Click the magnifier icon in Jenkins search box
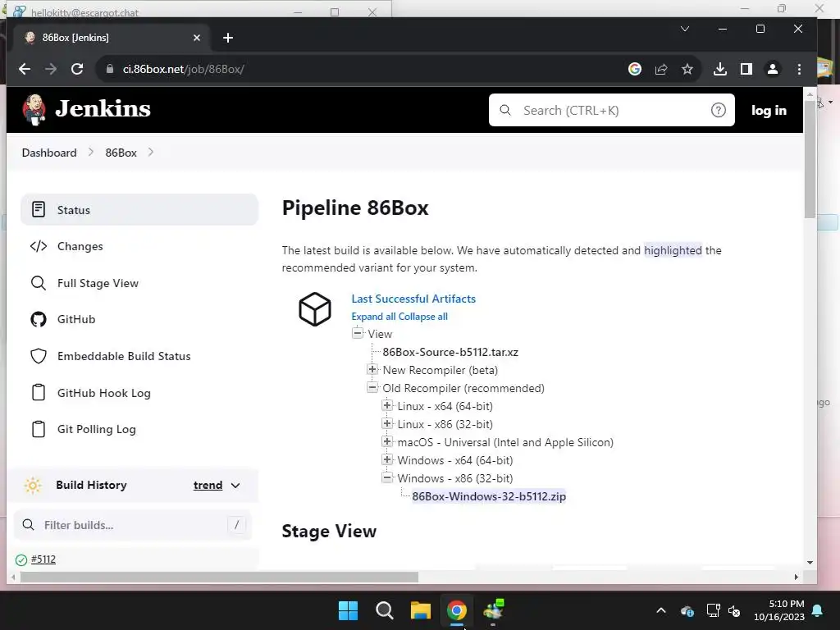The width and height of the screenshot is (840, 630). click(x=505, y=111)
